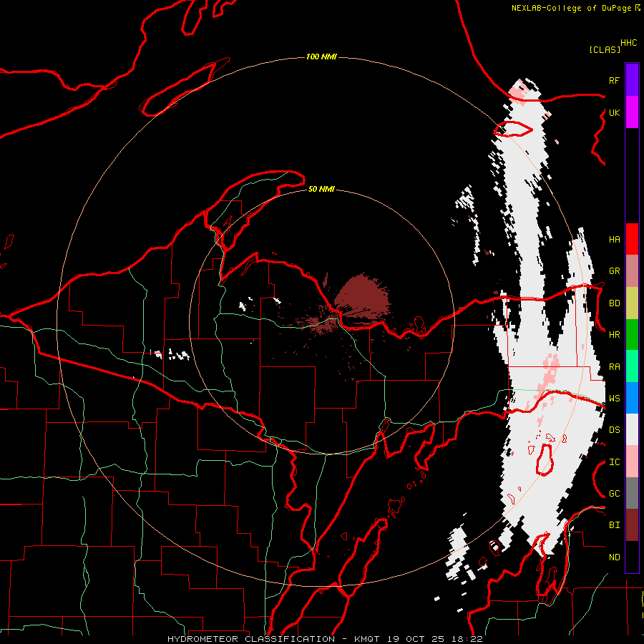Screen dimensions: 644x644
Task: Click the HR green legend swatch
Action: tap(632, 334)
